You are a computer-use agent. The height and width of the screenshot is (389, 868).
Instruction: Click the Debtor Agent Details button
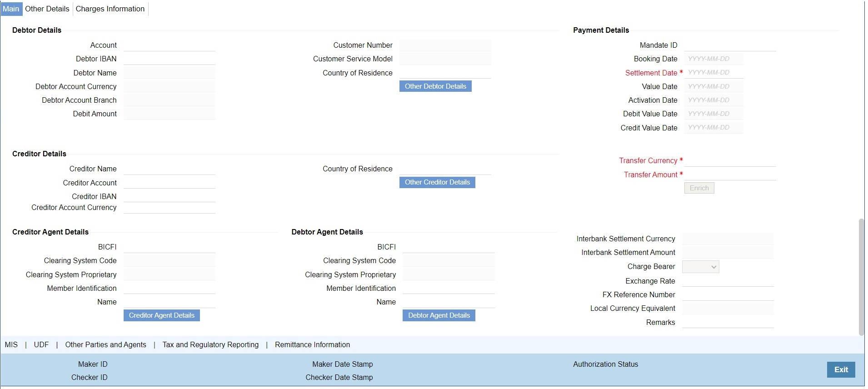439,315
